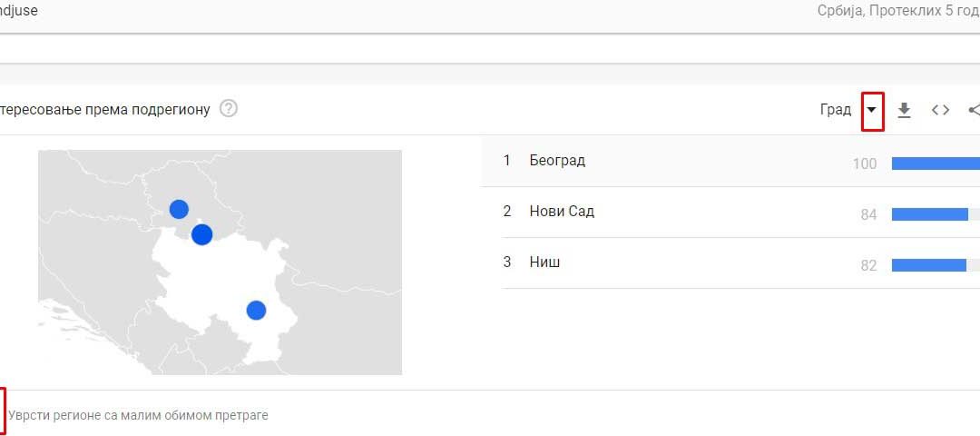
Task: Click the 'ndjuse' search term at top
Action: pos(18,12)
